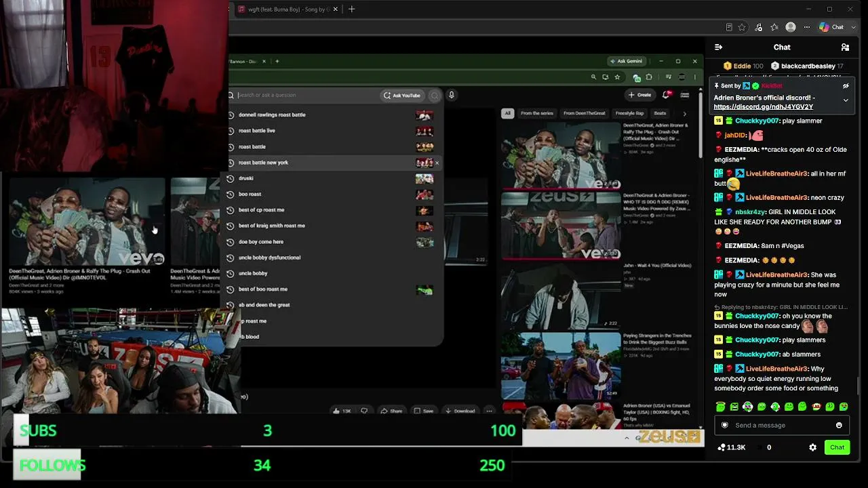Image resolution: width=868 pixels, height=488 pixels.
Task: Select the Freestyle Rap chip
Action: [x=630, y=113]
